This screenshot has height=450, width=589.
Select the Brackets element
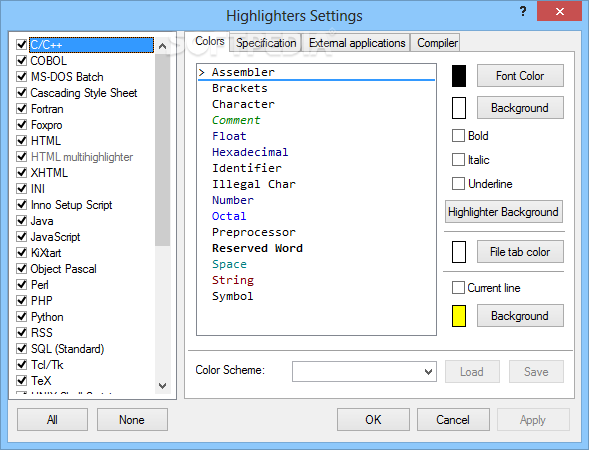240,88
